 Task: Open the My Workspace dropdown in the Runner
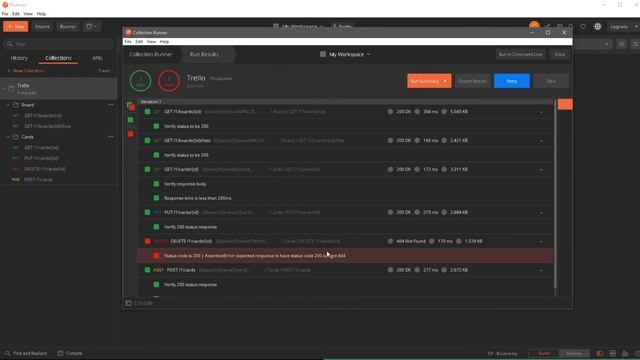(x=345, y=54)
